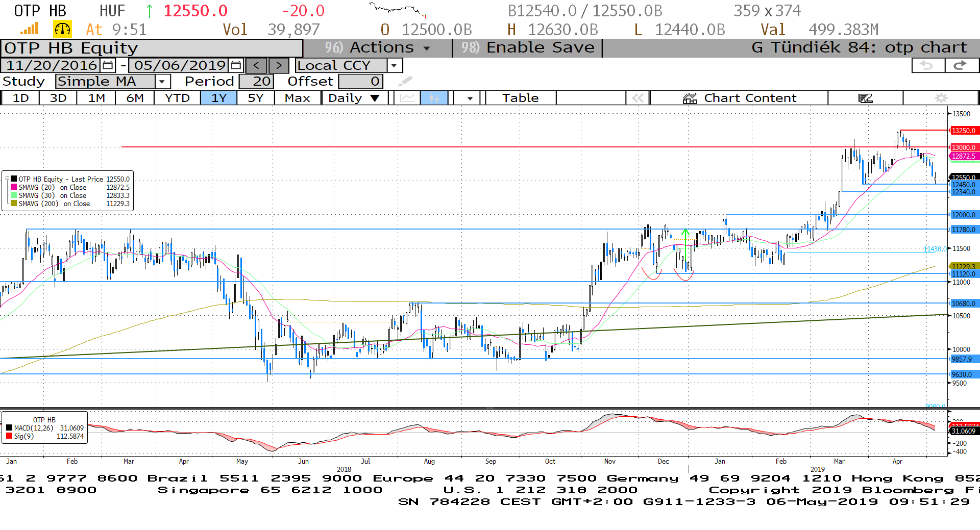
Task: Click the gauge icon beside signal bars
Action: tap(62, 30)
